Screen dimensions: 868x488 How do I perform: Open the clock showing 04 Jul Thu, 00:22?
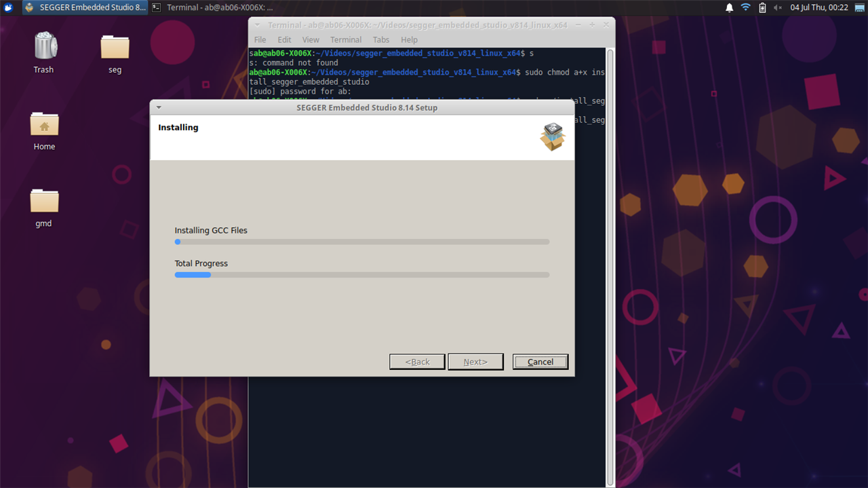coord(819,7)
